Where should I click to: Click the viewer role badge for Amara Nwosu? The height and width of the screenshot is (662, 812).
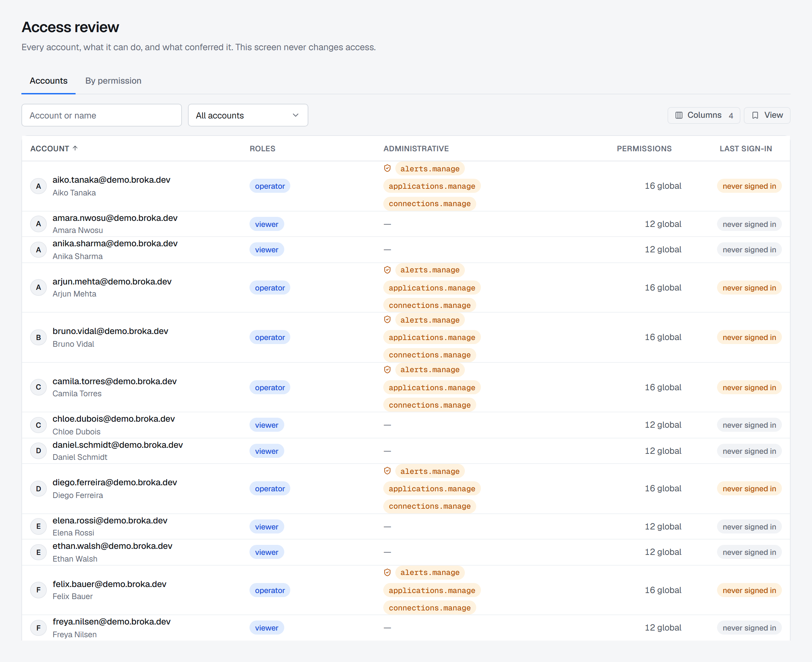coord(267,224)
